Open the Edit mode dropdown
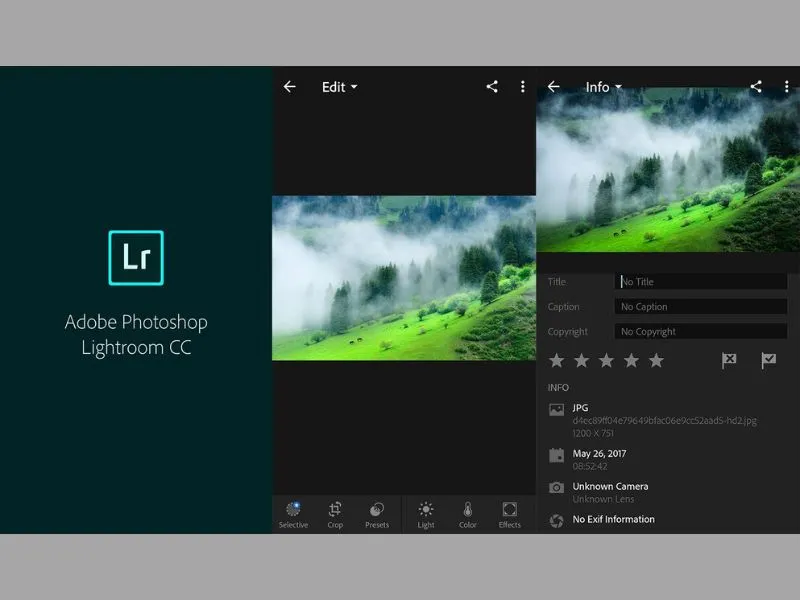 click(x=339, y=87)
